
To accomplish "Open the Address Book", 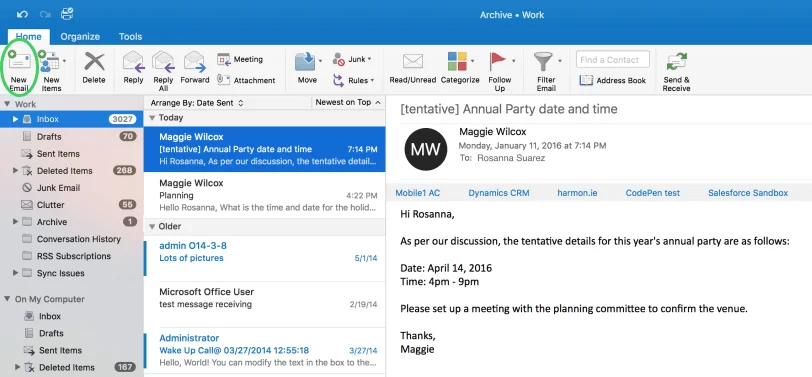I will point(613,80).
